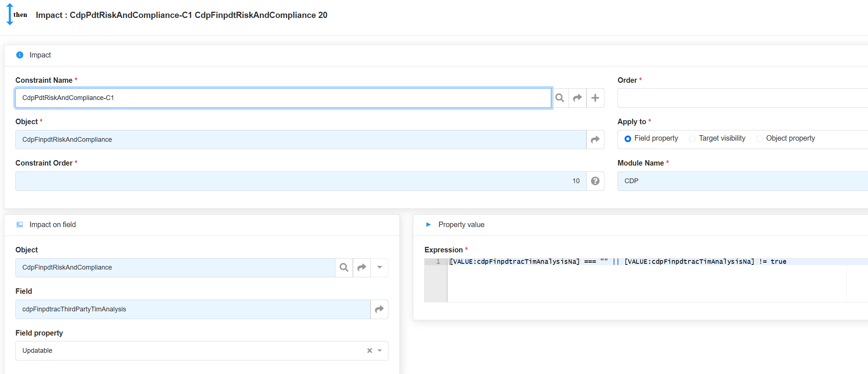
Task: Click the search icon beside Constraint Name
Action: [559, 98]
